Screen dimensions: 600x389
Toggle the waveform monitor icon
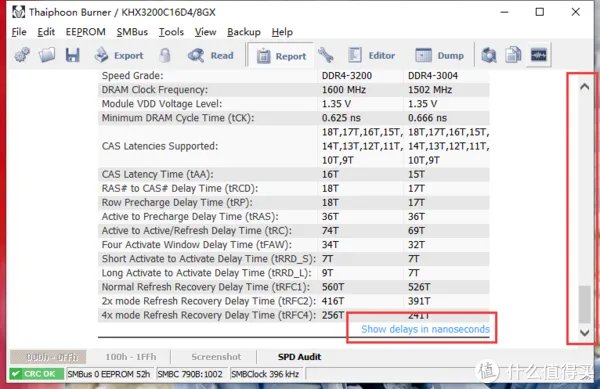coord(538,55)
